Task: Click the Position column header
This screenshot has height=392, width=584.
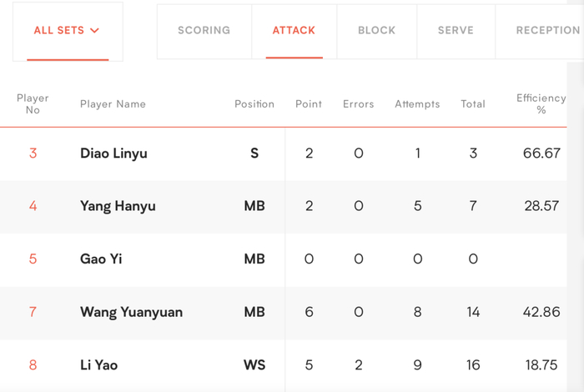Action: click(x=254, y=104)
